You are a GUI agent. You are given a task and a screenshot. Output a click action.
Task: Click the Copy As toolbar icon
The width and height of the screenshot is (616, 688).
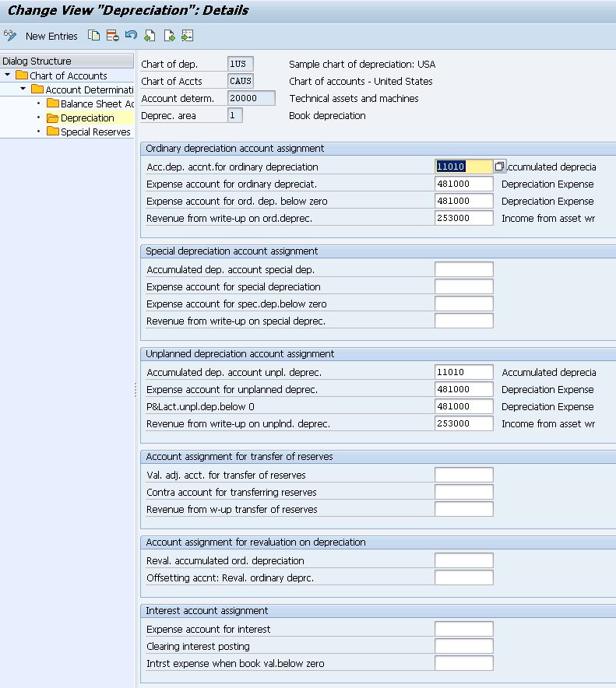(93, 36)
